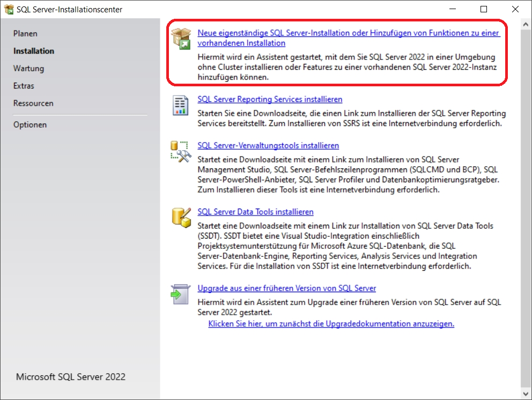This screenshot has height=400, width=532.
Task: Open SQL Server-Verwaltungstools installieren link
Action: click(268, 145)
